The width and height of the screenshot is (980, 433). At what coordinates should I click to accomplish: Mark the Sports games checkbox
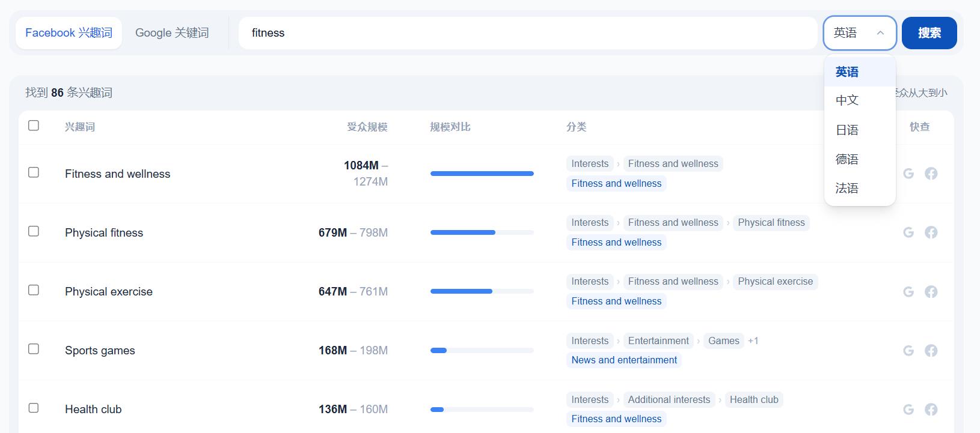pos(34,349)
